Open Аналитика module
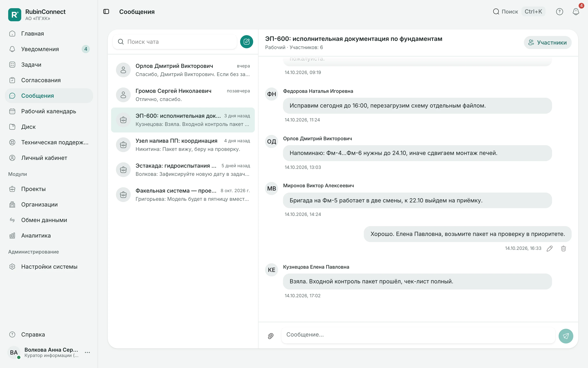The image size is (588, 368). click(x=49, y=236)
